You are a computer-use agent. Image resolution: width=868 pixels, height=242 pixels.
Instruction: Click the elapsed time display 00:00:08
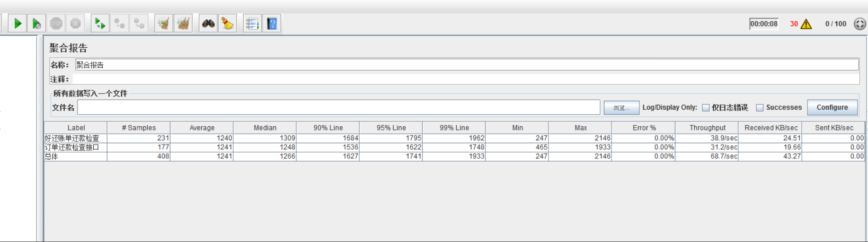pos(764,24)
